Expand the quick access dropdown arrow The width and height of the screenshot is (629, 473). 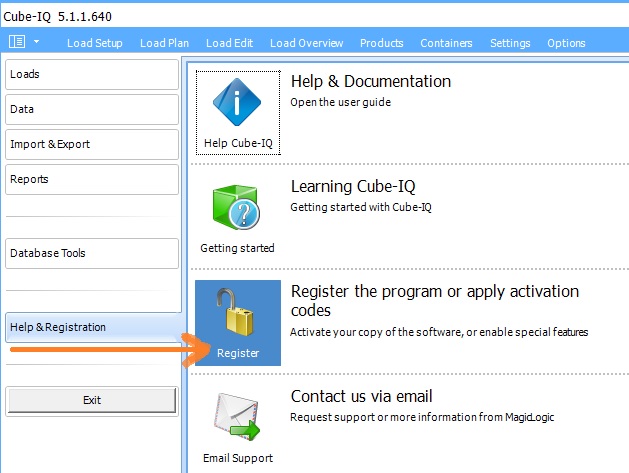coord(37,41)
